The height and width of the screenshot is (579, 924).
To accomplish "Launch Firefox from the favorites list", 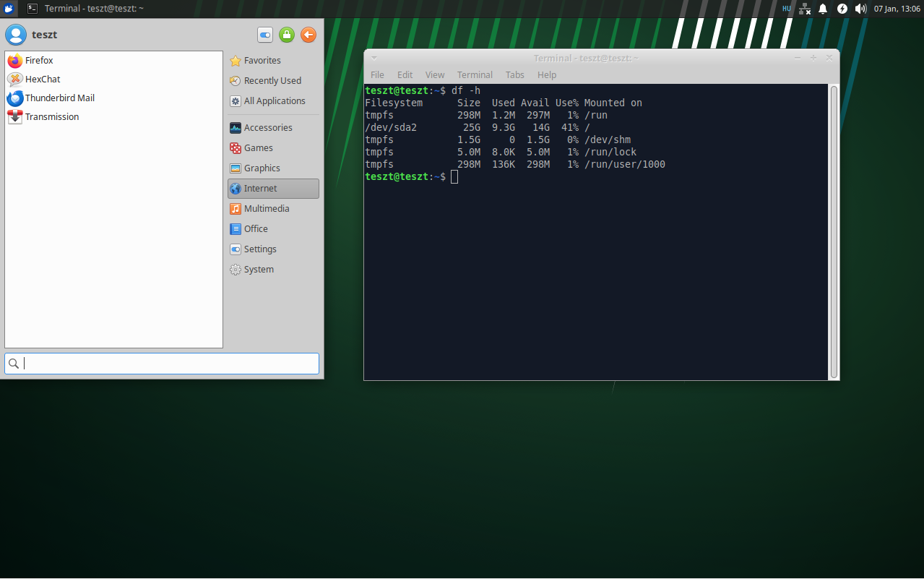I will point(40,60).
